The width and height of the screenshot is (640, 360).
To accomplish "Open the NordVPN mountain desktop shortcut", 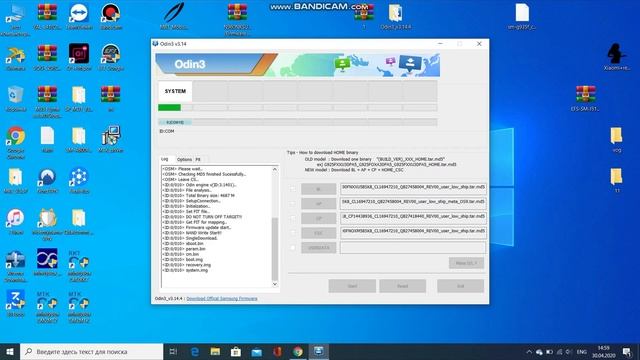I will click(47, 180).
